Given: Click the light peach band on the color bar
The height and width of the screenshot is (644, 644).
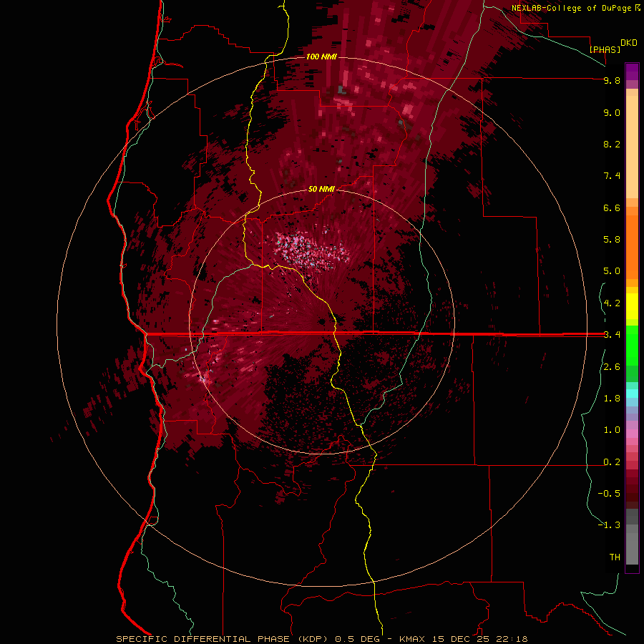Looking at the screenshot, I should tap(632, 147).
